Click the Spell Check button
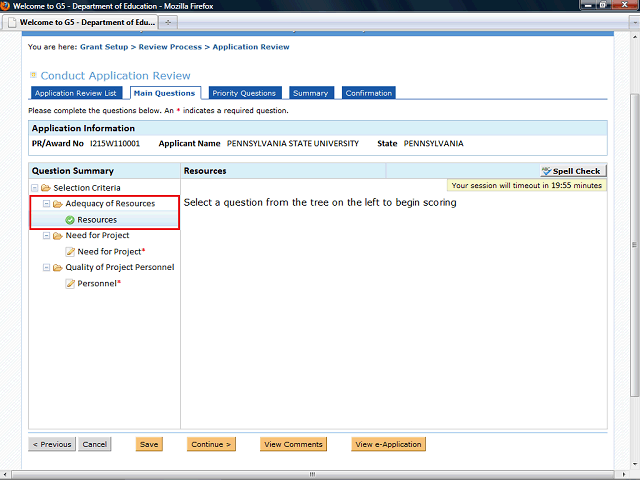This screenshot has width=640, height=480. click(573, 171)
